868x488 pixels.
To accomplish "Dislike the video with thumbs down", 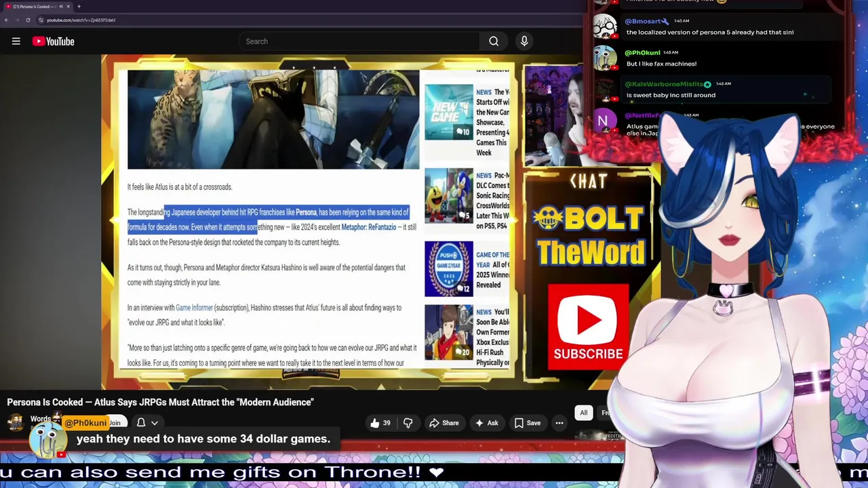I will 408,423.
